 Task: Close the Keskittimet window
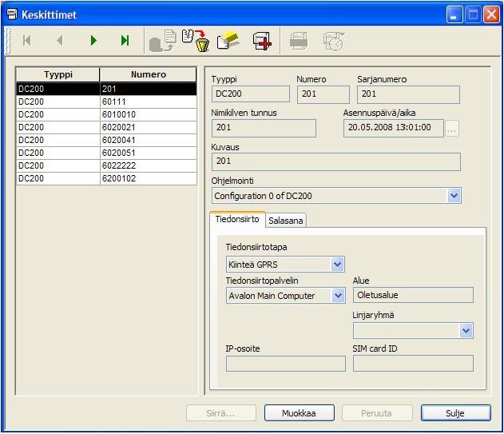[491, 15]
